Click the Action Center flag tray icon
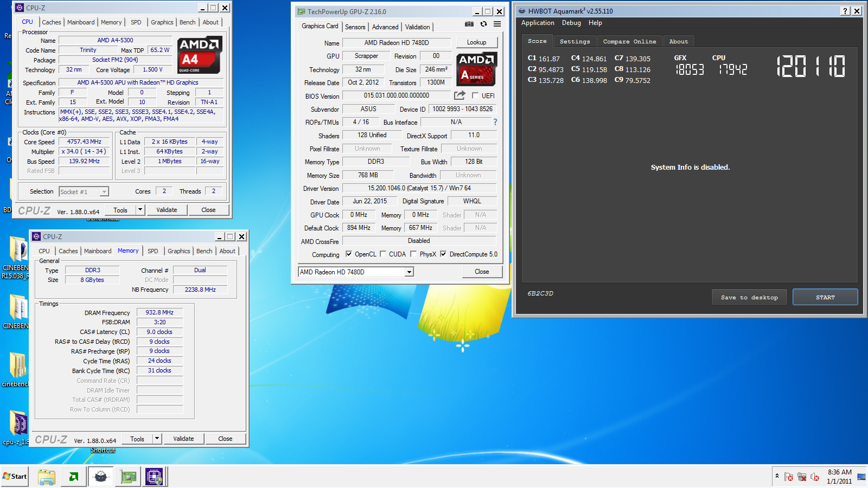The height and width of the screenshot is (488, 868). tap(789, 477)
